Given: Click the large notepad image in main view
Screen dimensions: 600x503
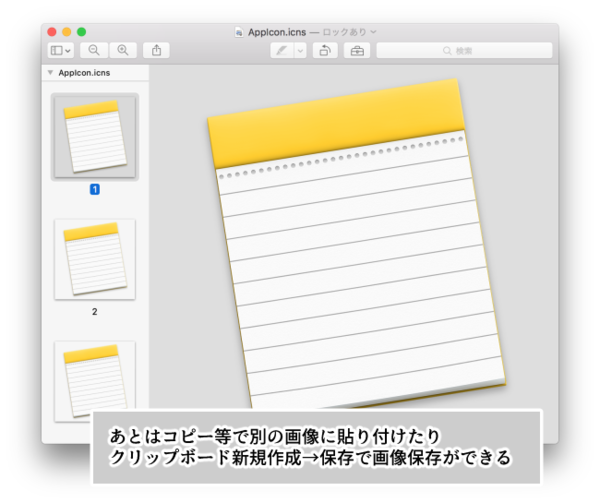Looking at the screenshot, I should 356,245.
